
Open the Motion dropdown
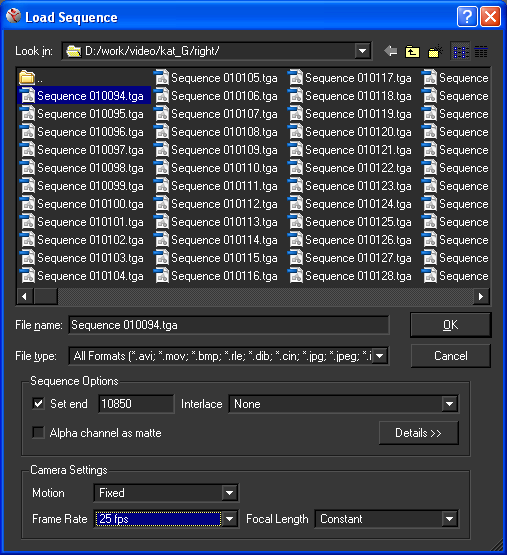point(230,493)
